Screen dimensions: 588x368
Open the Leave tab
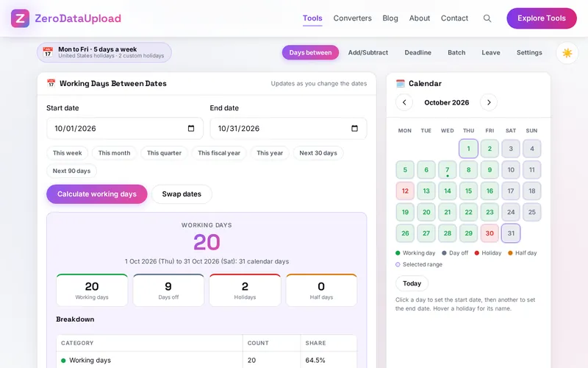point(491,52)
